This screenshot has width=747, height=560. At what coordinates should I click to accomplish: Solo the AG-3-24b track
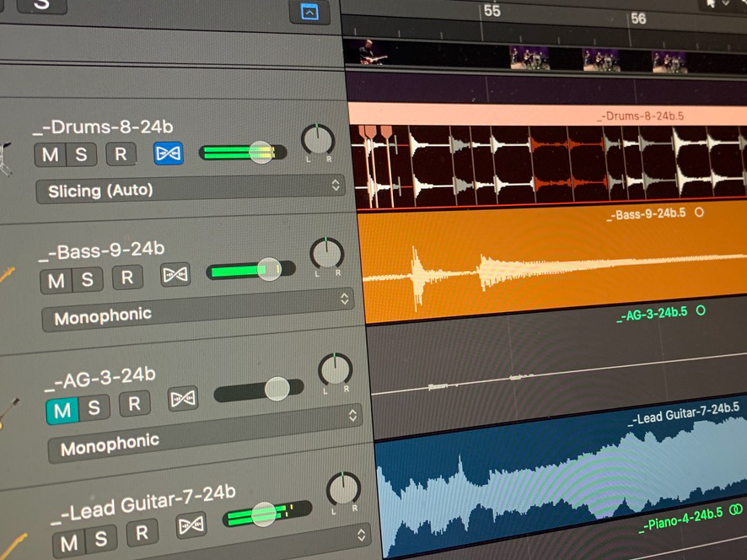coord(94,407)
